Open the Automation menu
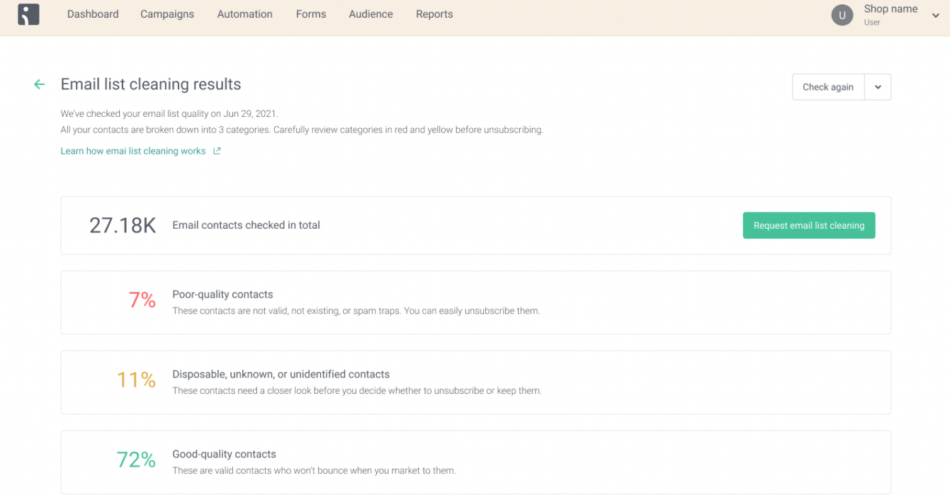This screenshot has width=950, height=500. pyautogui.click(x=245, y=14)
